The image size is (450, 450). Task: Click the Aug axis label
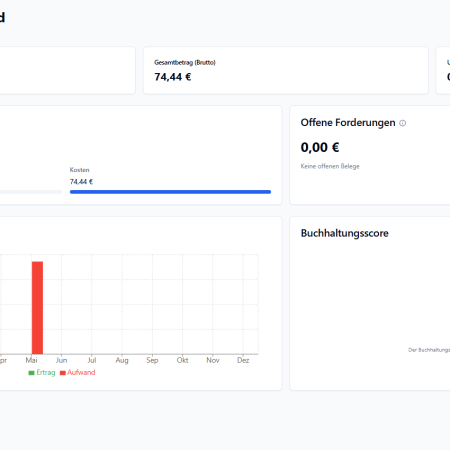tap(122, 360)
